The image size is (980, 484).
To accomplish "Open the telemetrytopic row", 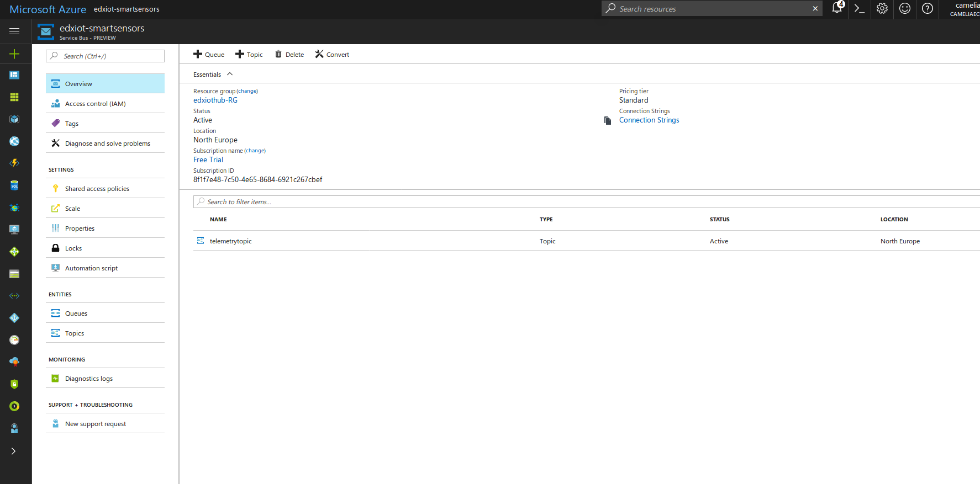I will click(587, 241).
